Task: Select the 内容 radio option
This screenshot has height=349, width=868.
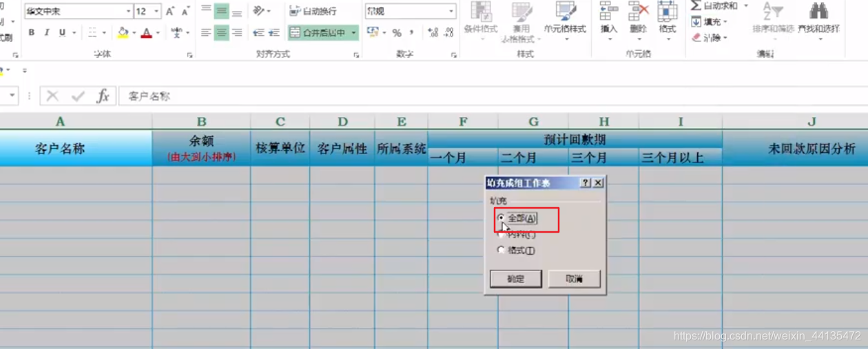Action: (517, 235)
